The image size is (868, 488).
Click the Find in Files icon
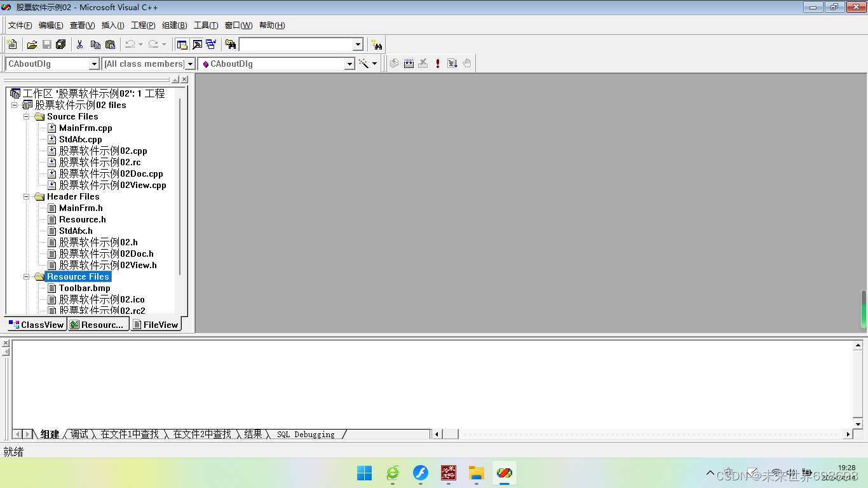coord(231,44)
